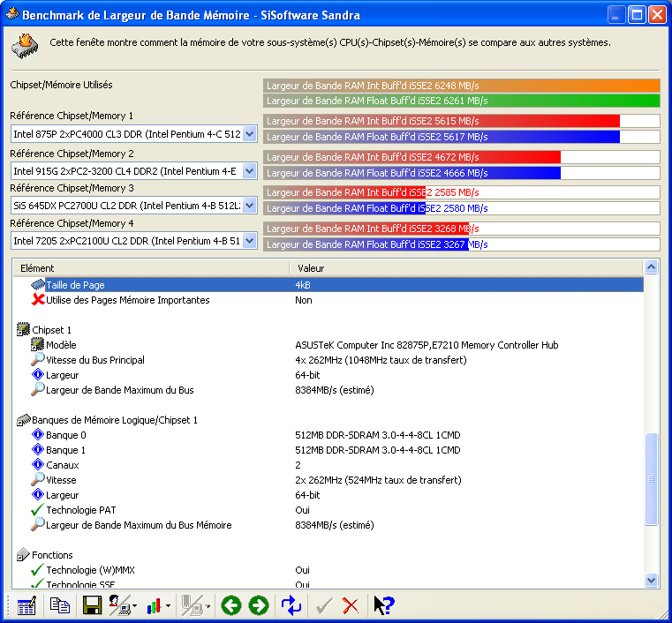Click the greyed-out computer tower icon

coord(192,606)
